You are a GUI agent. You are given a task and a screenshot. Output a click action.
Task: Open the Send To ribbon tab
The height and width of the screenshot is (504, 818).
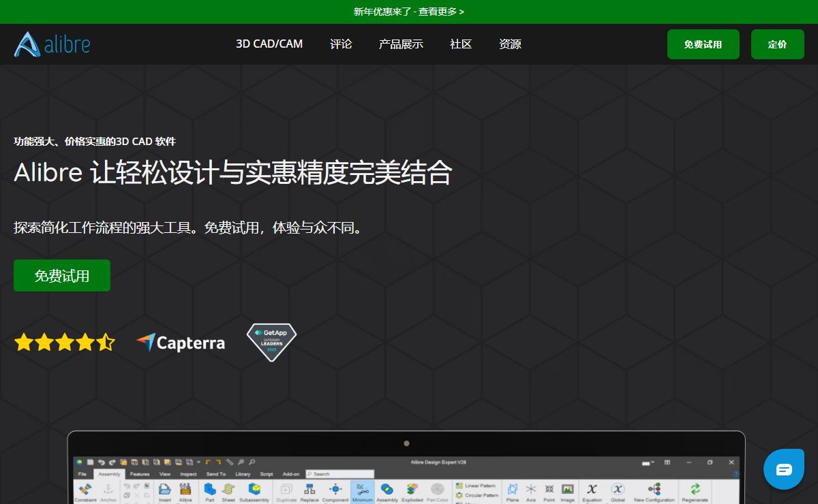click(215, 474)
